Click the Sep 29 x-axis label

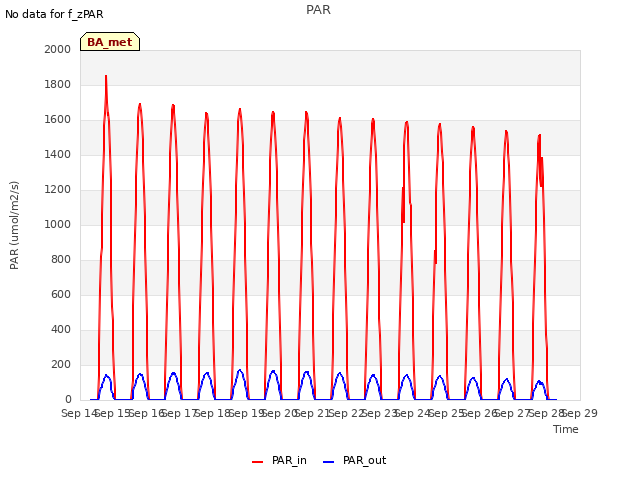point(580,413)
